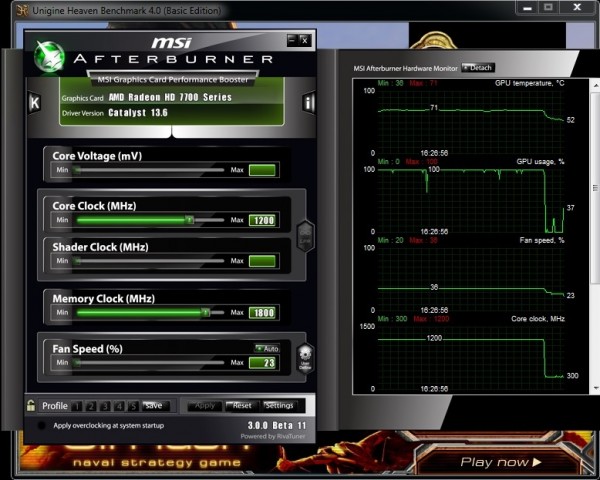Open Afterburner Settings

pos(280,406)
